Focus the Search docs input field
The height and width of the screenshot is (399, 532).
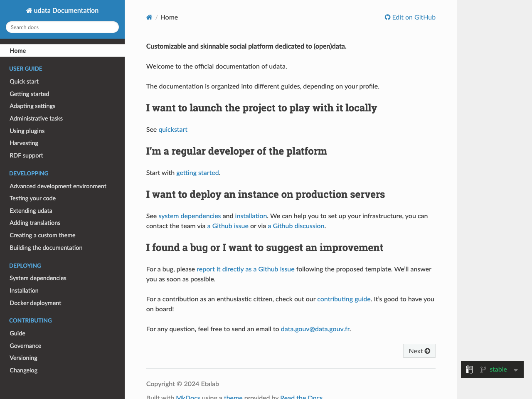coord(62,27)
